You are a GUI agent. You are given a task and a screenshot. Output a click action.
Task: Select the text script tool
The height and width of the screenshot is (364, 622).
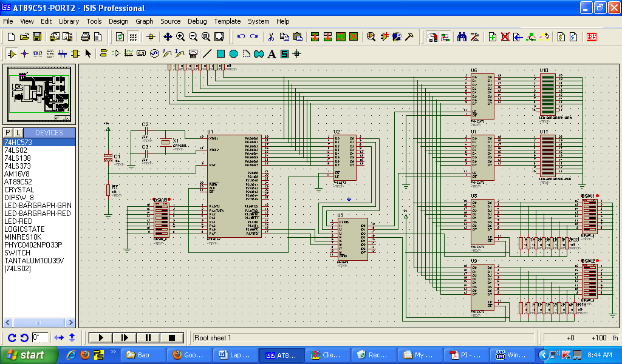[x=50, y=53]
